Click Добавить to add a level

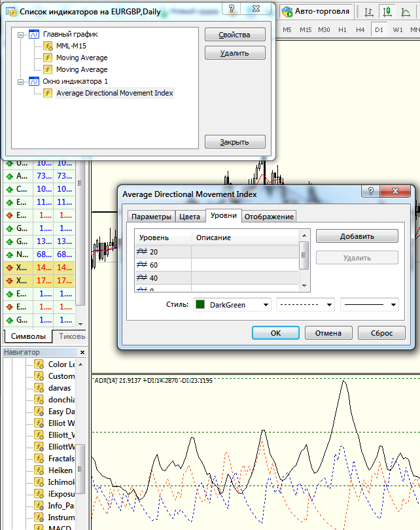tap(357, 236)
